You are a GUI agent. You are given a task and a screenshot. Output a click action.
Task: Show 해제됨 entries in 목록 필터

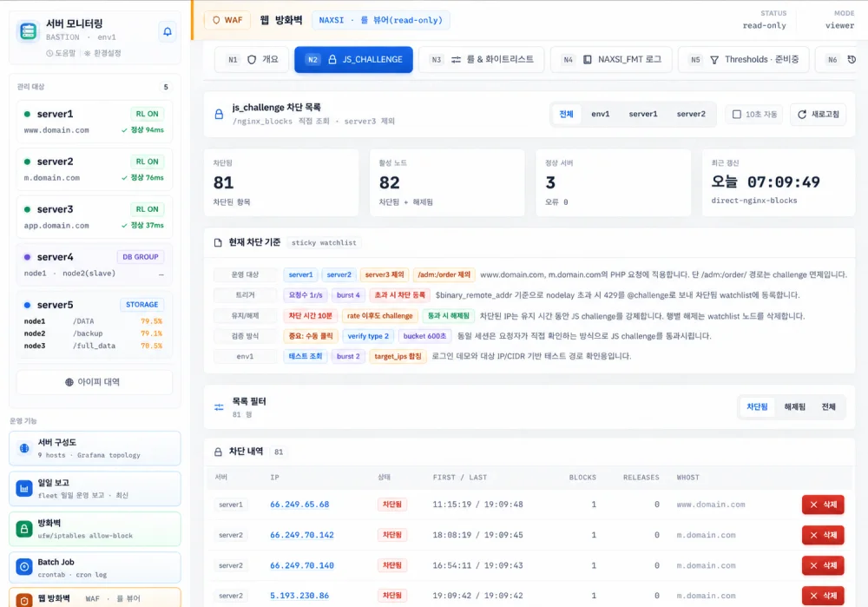(x=794, y=407)
